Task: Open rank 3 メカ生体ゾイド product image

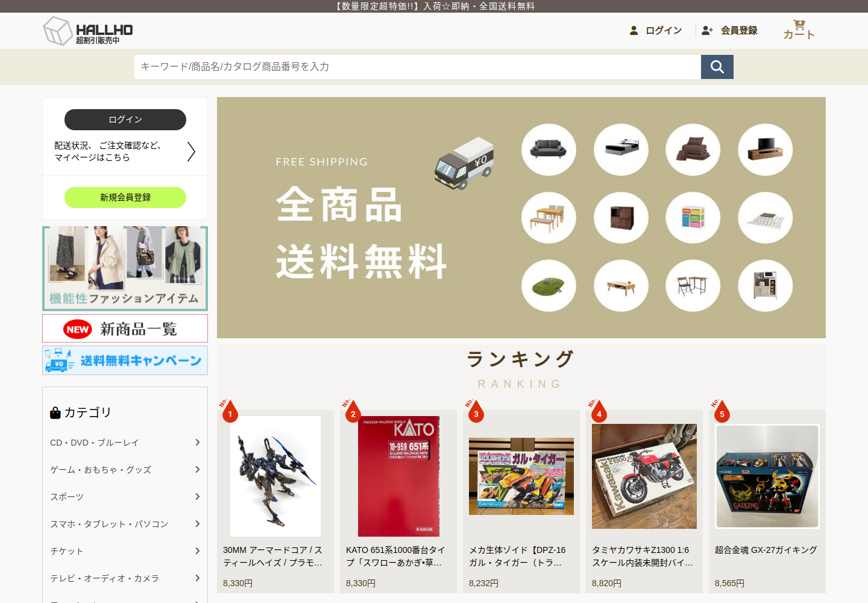Action: click(x=521, y=476)
